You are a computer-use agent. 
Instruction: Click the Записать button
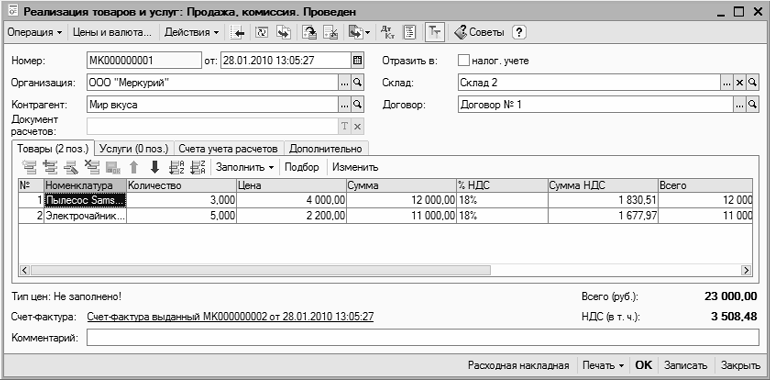click(x=686, y=365)
